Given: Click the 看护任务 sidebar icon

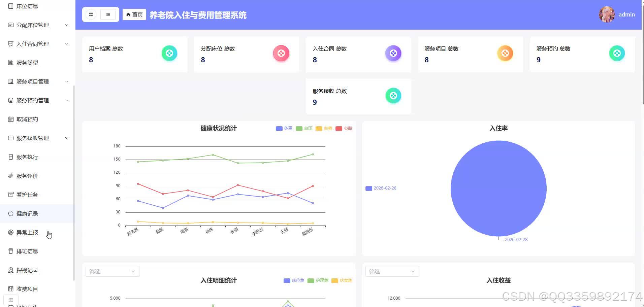Looking at the screenshot, I should 11,195.
